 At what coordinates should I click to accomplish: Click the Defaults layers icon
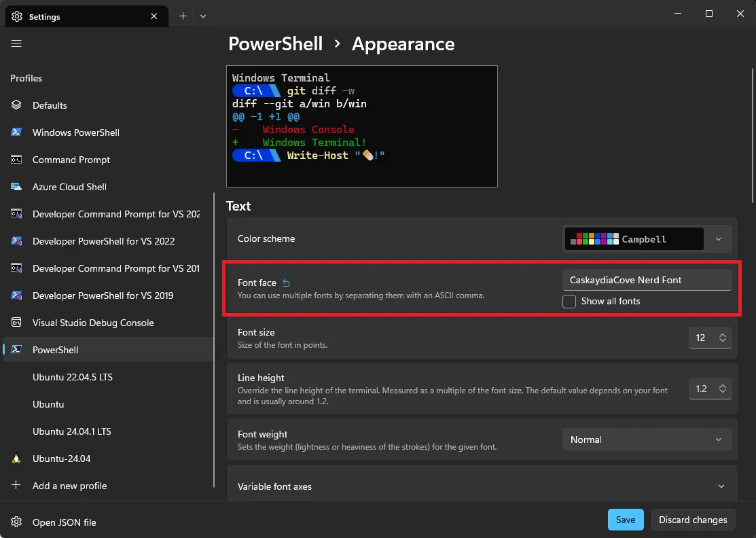(16, 105)
